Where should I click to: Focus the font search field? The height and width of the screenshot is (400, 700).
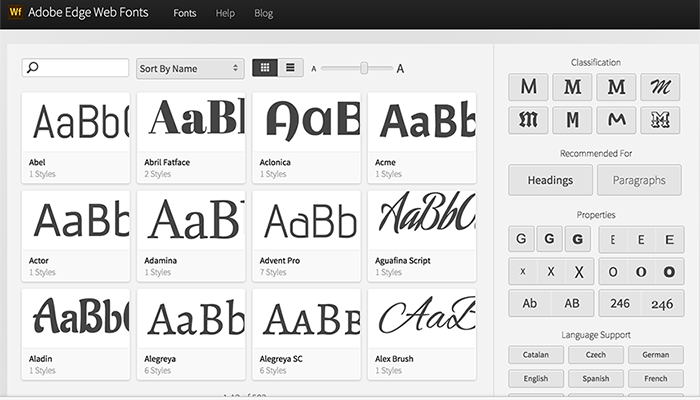coord(75,68)
